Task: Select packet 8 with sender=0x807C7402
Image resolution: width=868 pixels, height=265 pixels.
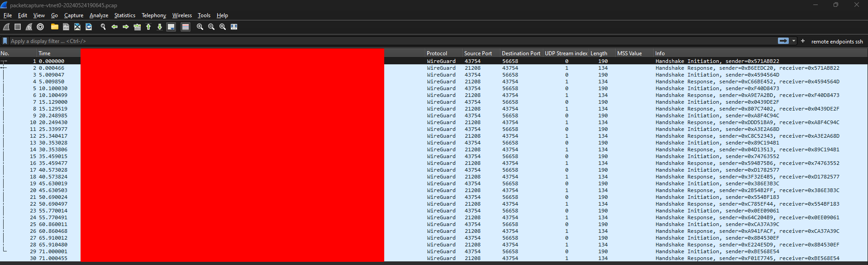Action: click(x=434, y=109)
